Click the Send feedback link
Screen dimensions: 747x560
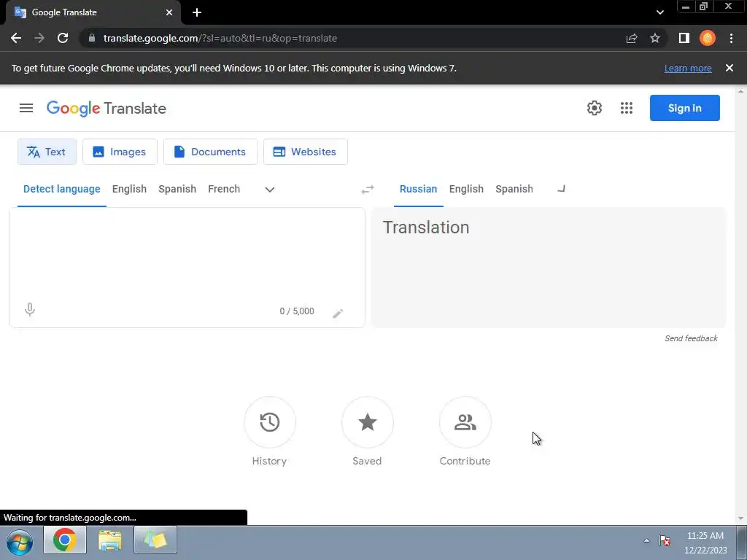[x=691, y=338]
